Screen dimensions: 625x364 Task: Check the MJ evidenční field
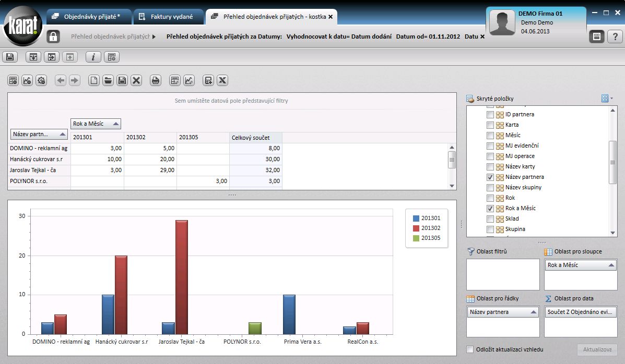point(490,146)
